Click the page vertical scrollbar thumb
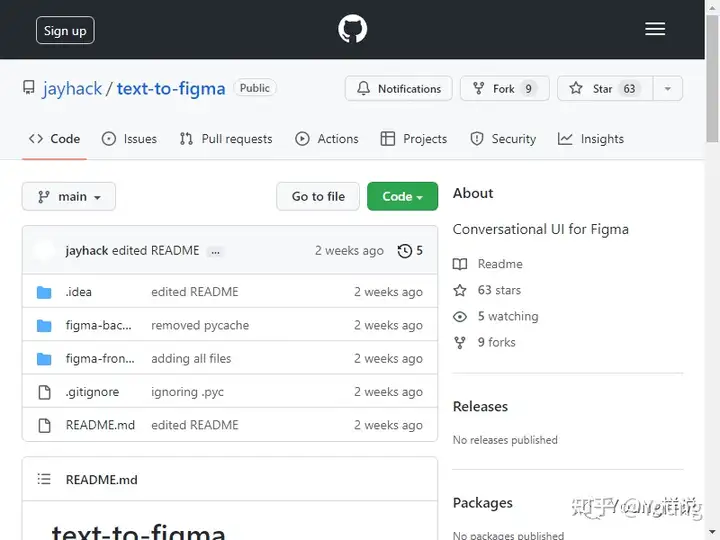The width and height of the screenshot is (720, 540). pos(712,78)
